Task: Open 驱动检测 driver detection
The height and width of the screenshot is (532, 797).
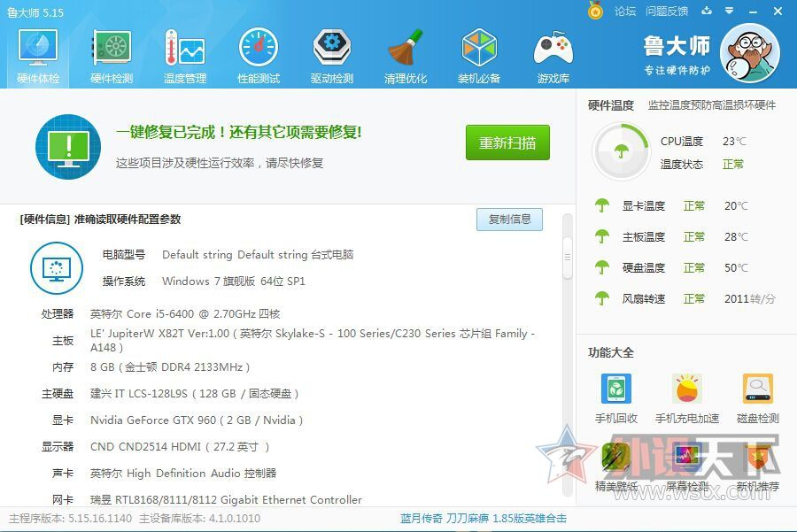Action: (331, 53)
